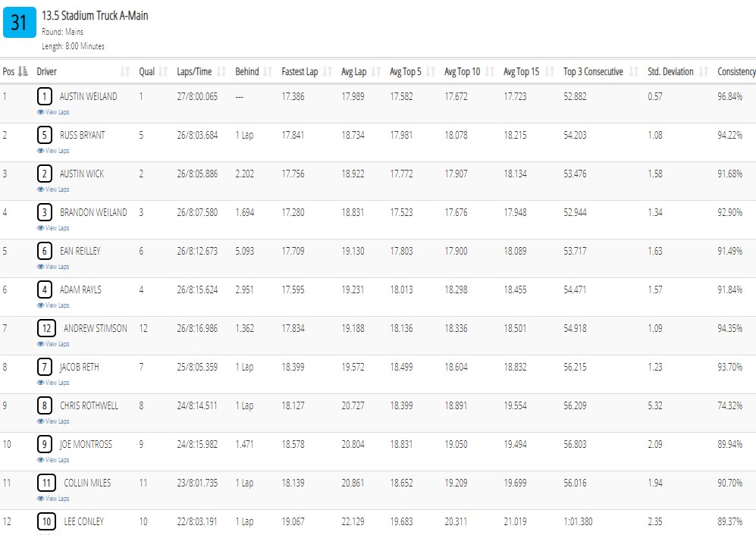Sort by Avg Top 5 arrows
Image resolution: width=756 pixels, height=535 pixels.
click(431, 72)
